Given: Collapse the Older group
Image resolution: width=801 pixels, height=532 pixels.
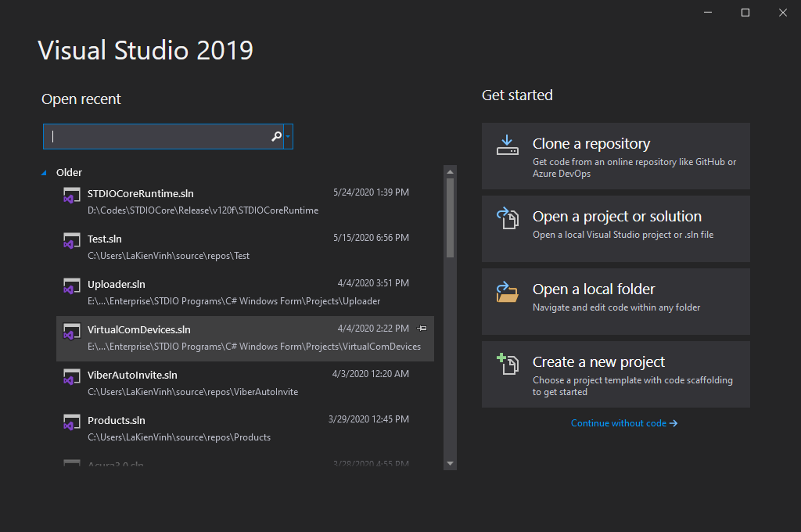Looking at the screenshot, I should pyautogui.click(x=44, y=173).
